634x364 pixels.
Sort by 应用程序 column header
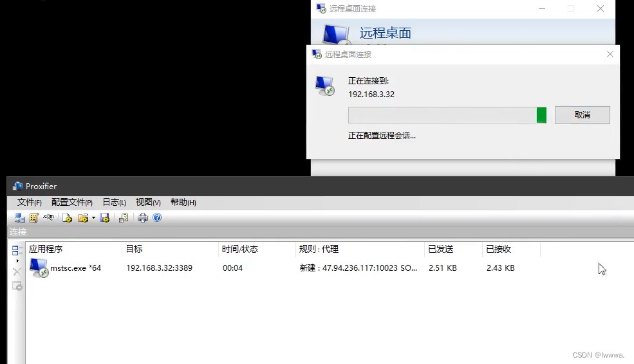[73, 249]
